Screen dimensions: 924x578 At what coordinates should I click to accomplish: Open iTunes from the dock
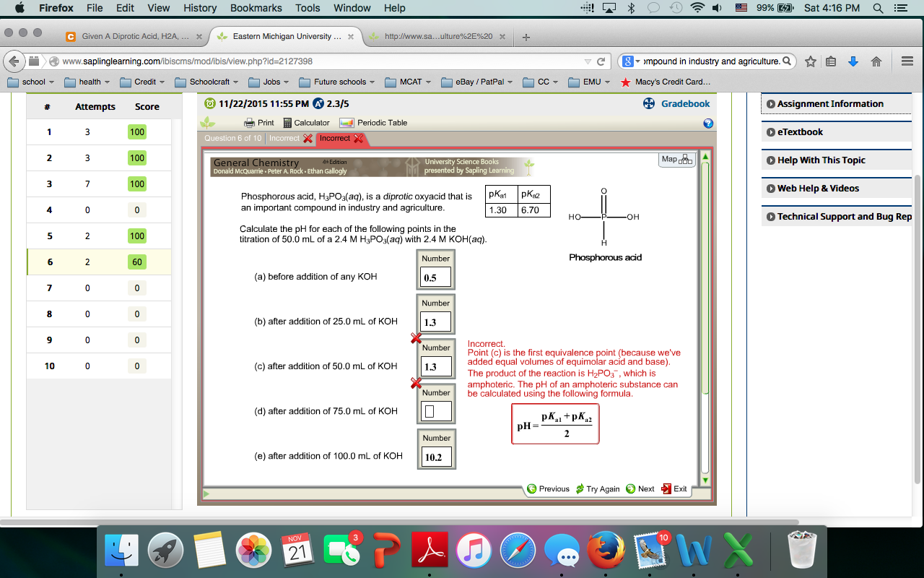point(474,551)
